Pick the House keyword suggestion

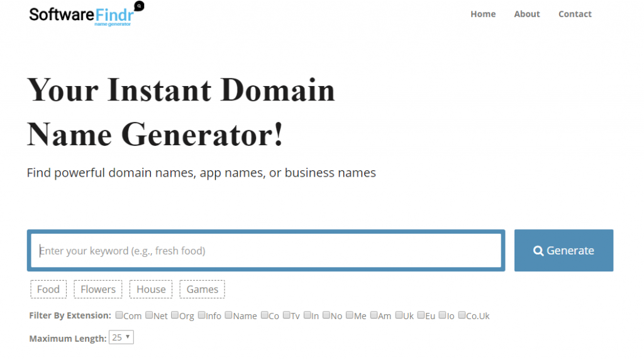tap(151, 290)
